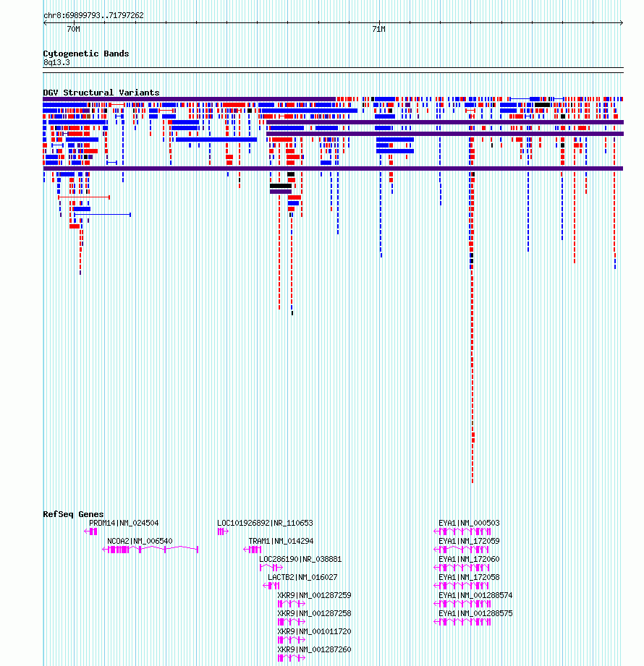Click the Cytogenetic Bands track title
The image size is (644, 666).
pos(86,54)
